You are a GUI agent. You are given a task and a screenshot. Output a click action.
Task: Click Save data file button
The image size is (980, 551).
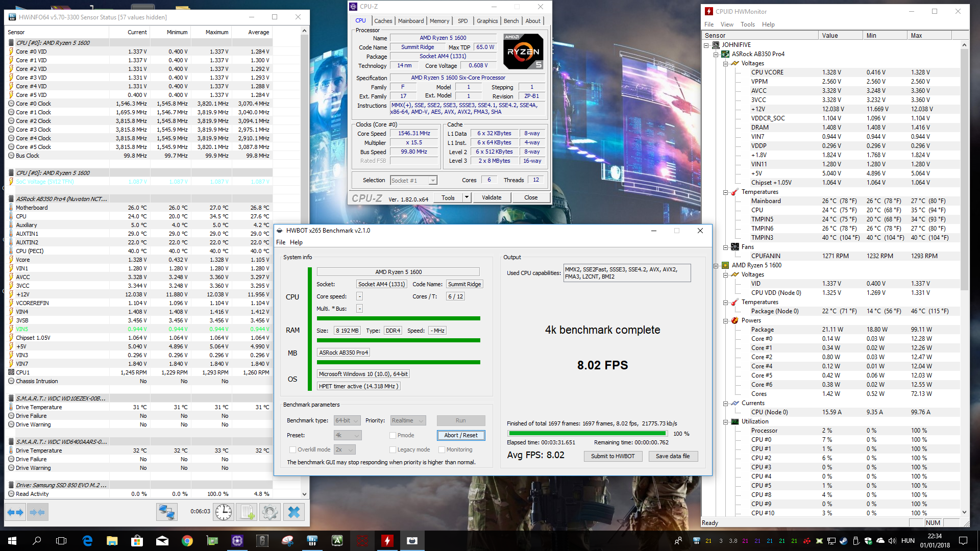(673, 456)
